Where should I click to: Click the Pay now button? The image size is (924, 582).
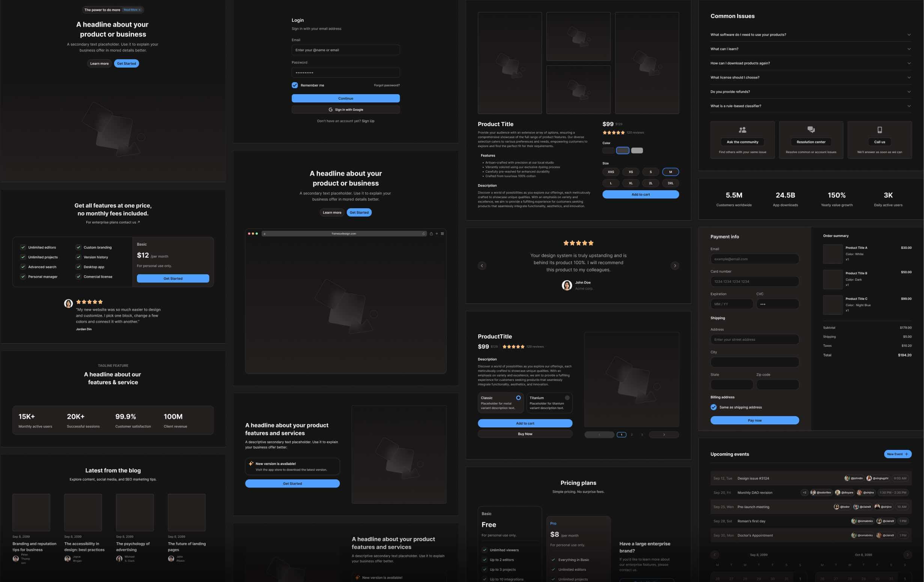tap(754, 421)
